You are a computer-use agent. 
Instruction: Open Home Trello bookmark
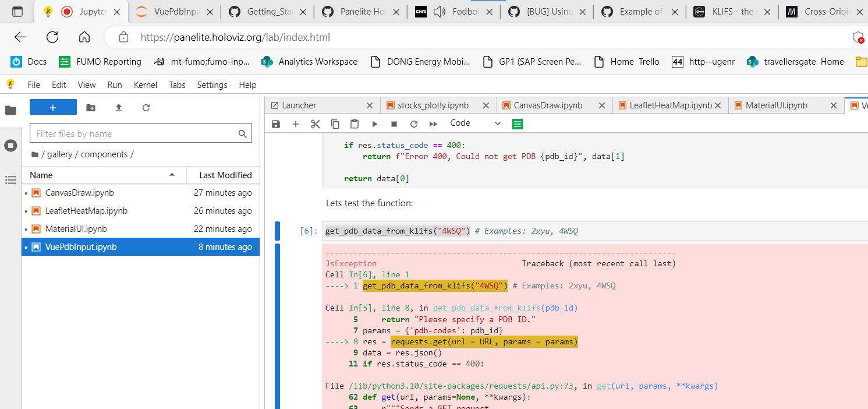pyautogui.click(x=626, y=61)
